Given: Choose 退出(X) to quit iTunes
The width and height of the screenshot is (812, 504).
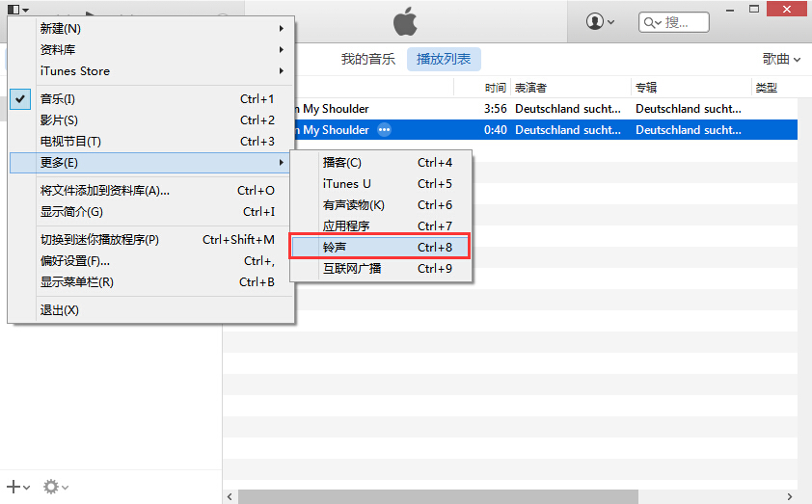Looking at the screenshot, I should [151, 310].
